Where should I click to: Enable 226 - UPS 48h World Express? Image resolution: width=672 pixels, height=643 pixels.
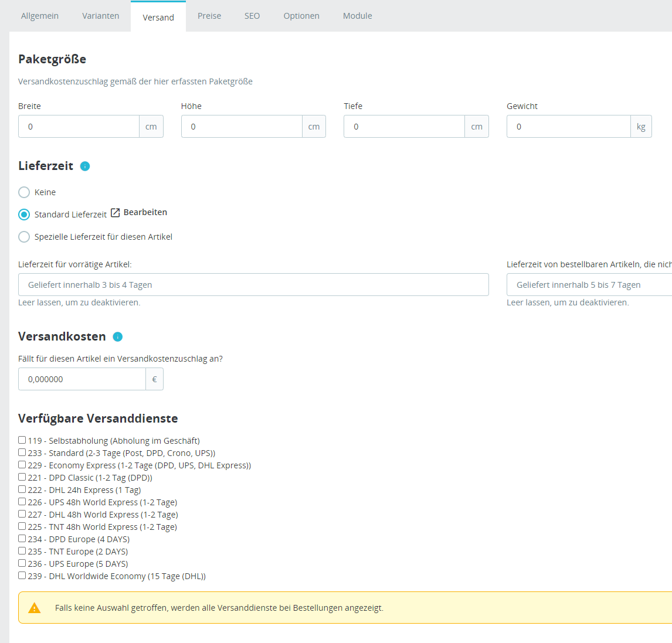22,502
